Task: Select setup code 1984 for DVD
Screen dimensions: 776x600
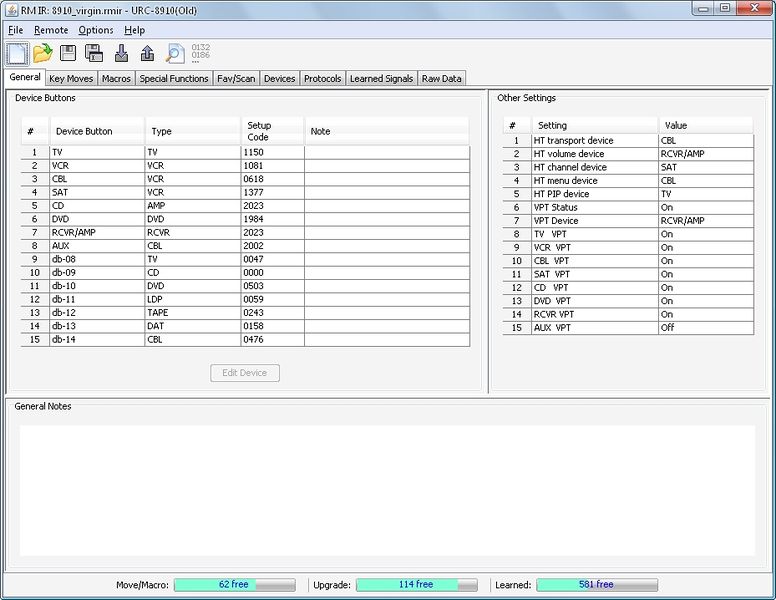Action: (x=272, y=219)
